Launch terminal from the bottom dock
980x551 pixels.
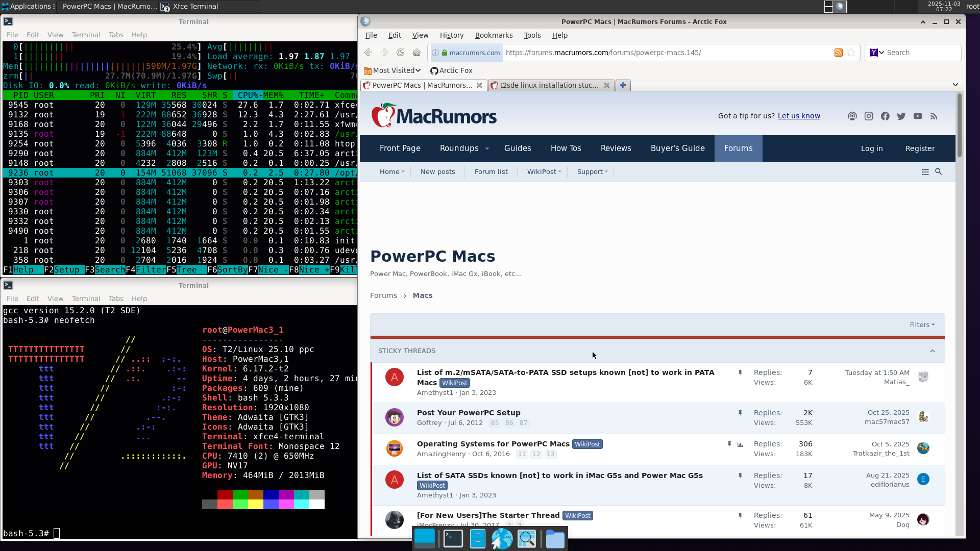(x=453, y=539)
